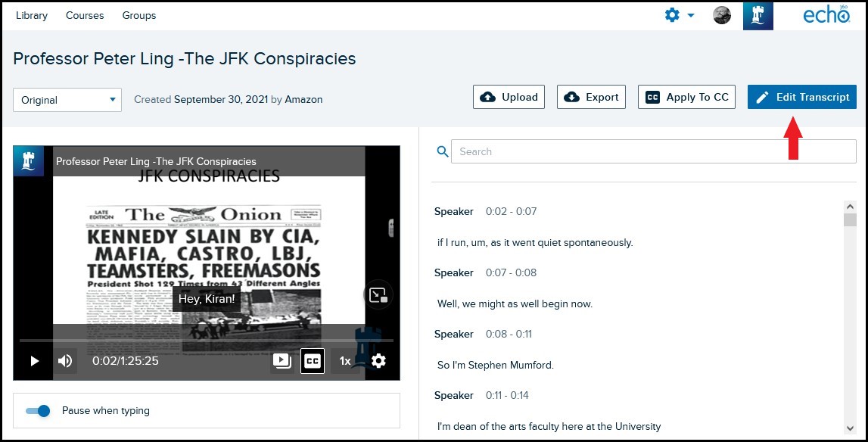Toggle closed captions CC on player

tap(313, 361)
